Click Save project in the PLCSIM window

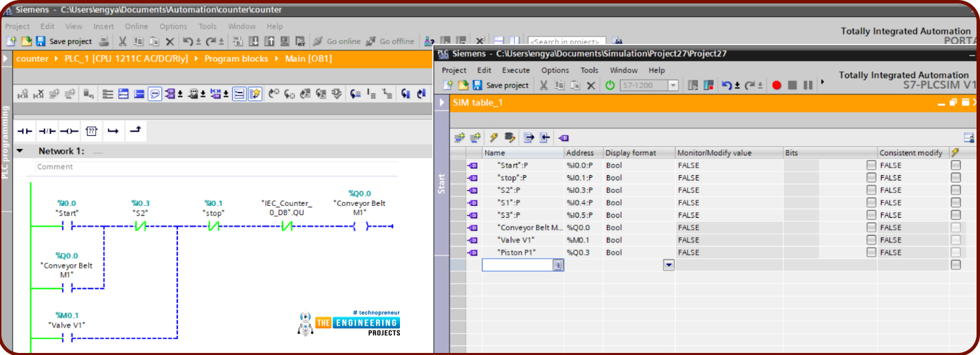(501, 85)
